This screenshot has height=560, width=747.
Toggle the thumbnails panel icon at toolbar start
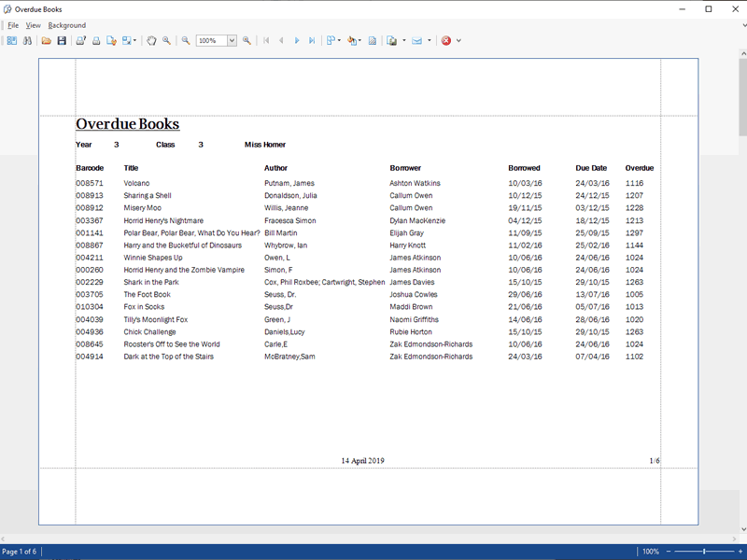click(x=12, y=41)
